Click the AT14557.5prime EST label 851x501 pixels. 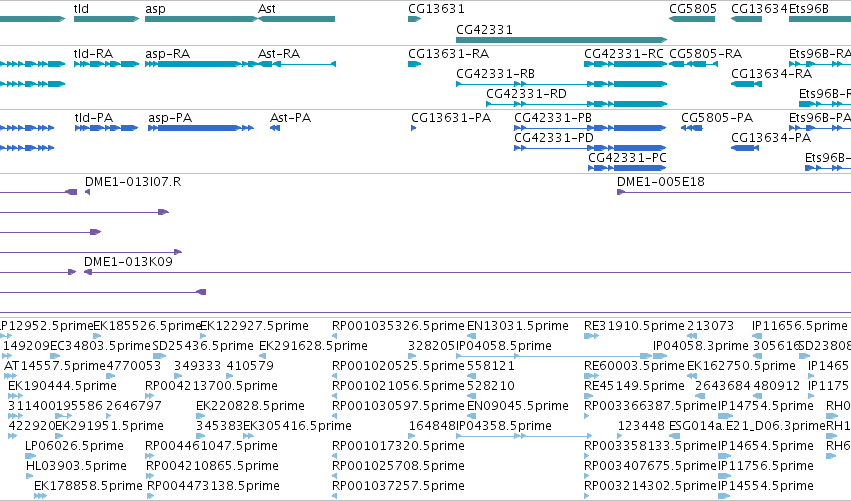(x=55, y=366)
